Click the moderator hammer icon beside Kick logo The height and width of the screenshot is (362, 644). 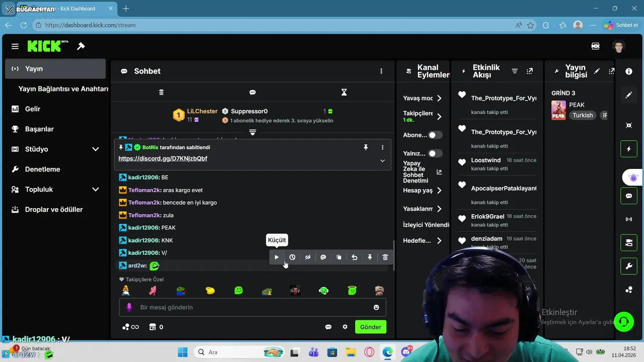click(x=81, y=46)
